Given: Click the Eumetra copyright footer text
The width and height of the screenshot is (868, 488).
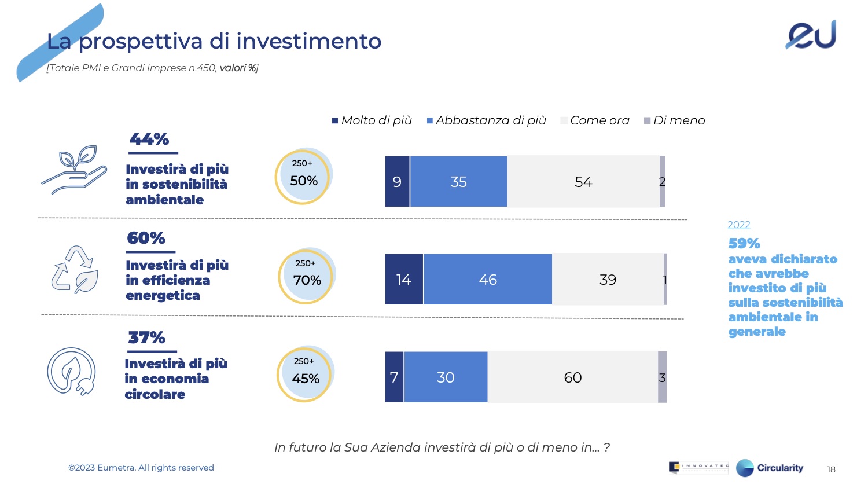Looking at the screenshot, I should coord(141,468).
